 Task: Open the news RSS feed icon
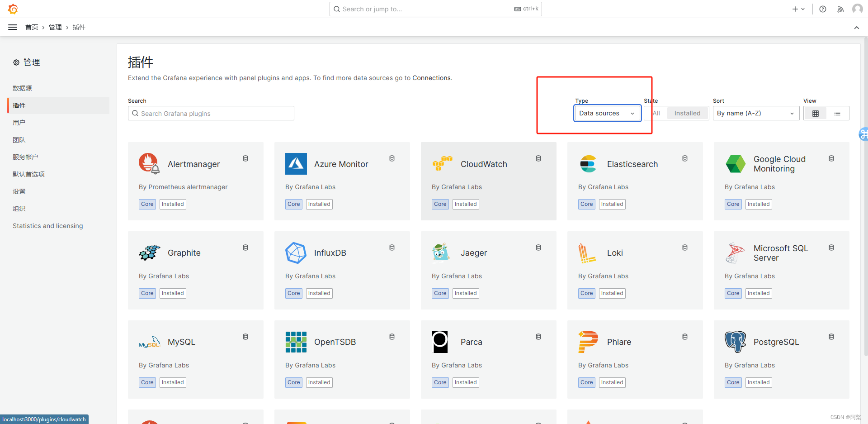coord(840,9)
